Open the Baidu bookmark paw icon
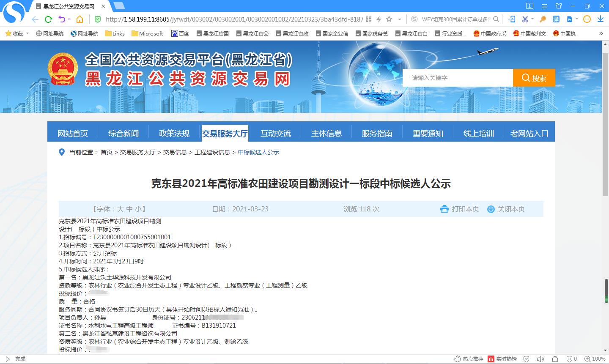The width and height of the screenshot is (609, 364). point(175,33)
